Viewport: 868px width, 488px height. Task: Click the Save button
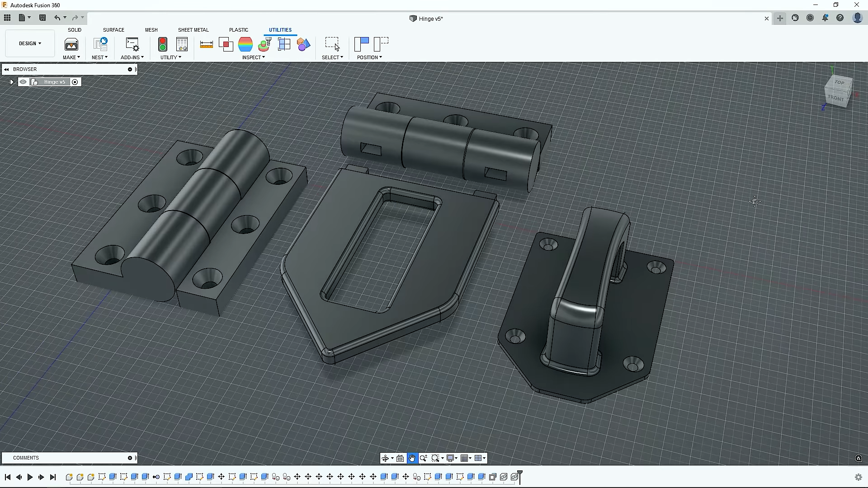click(42, 18)
